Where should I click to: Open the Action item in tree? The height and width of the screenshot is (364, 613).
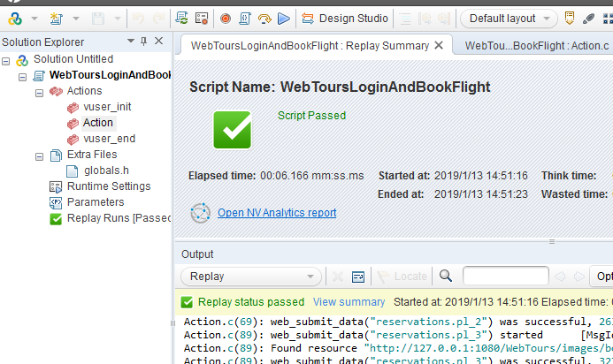97,123
